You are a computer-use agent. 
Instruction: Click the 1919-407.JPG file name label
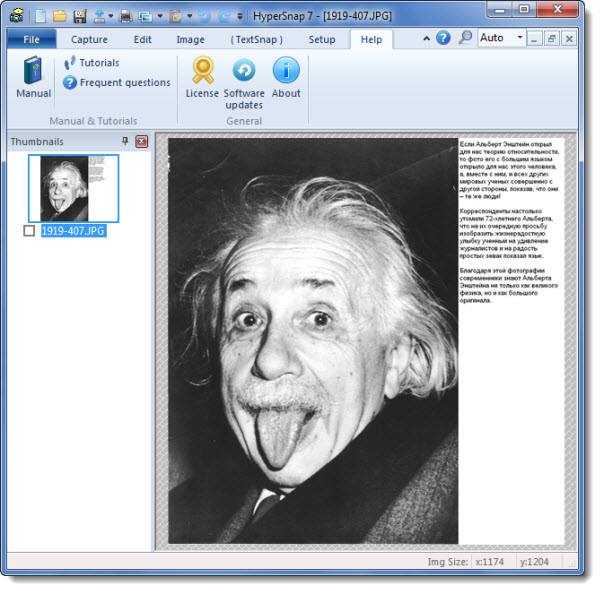pos(73,231)
